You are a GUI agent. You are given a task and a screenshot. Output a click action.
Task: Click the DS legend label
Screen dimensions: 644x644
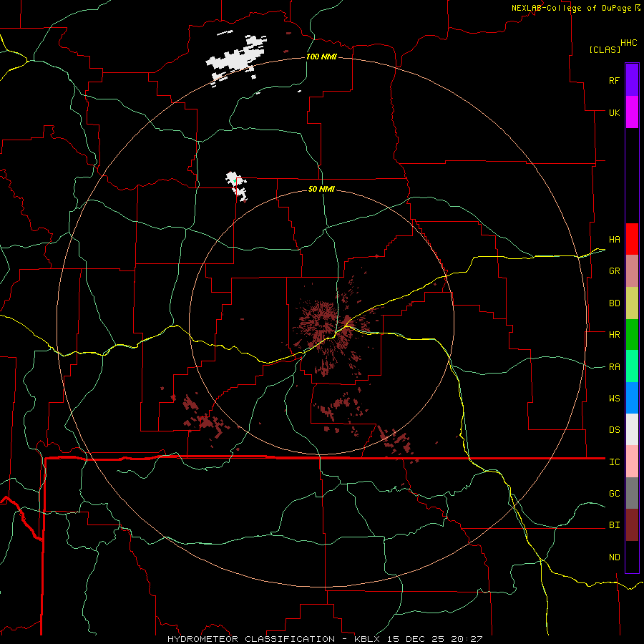pos(614,430)
